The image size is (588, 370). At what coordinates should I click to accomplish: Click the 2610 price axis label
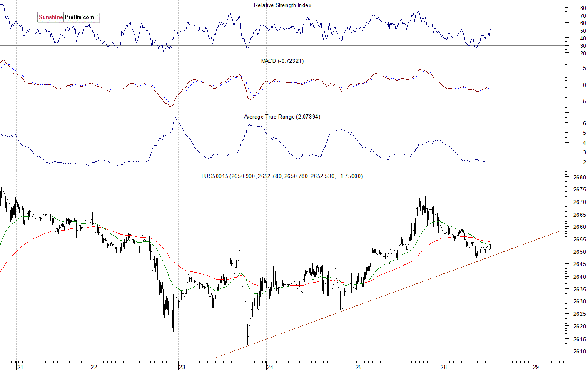(x=580, y=351)
